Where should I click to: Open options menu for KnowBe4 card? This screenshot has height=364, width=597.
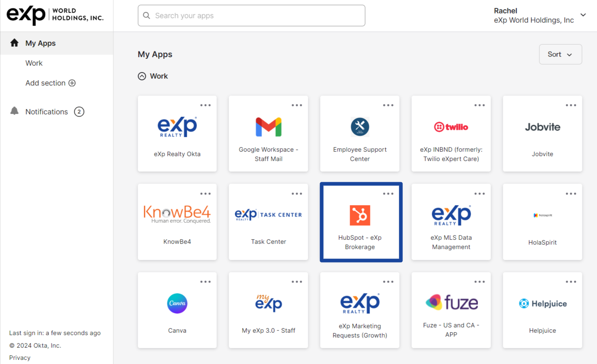tap(205, 194)
